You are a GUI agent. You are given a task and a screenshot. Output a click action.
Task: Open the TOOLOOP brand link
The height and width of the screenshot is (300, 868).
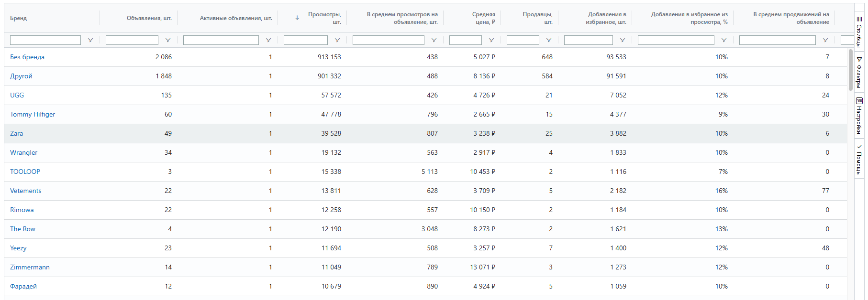(25, 171)
